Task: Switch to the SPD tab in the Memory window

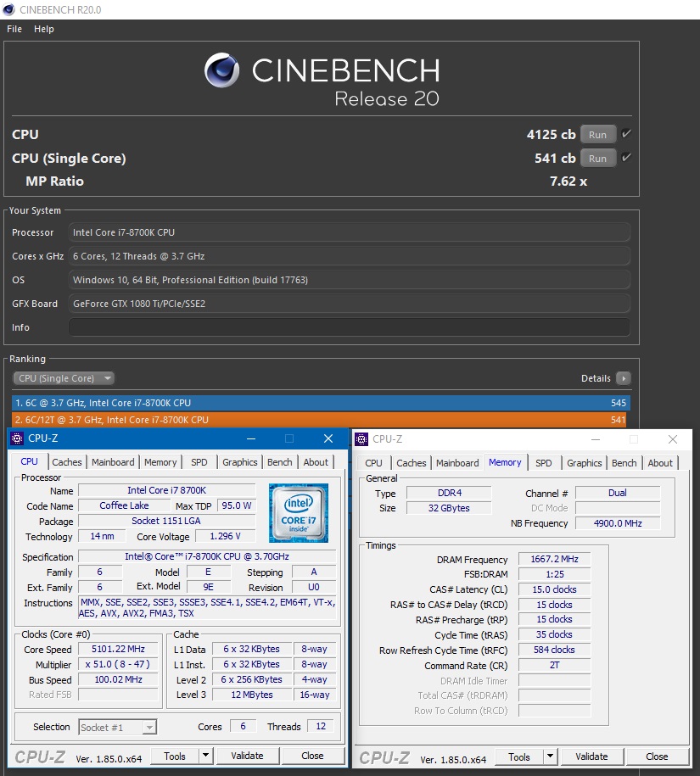Action: [543, 463]
